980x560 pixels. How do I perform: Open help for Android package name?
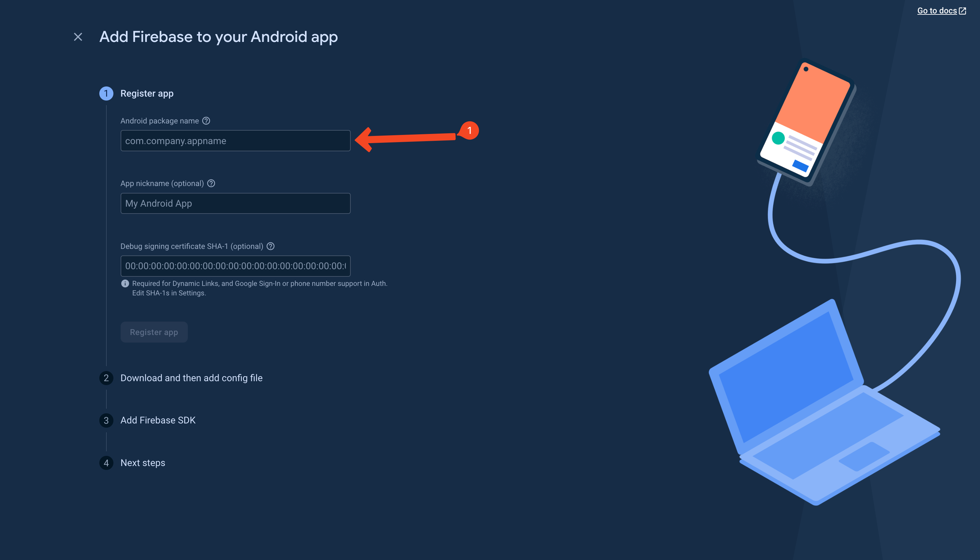click(206, 121)
